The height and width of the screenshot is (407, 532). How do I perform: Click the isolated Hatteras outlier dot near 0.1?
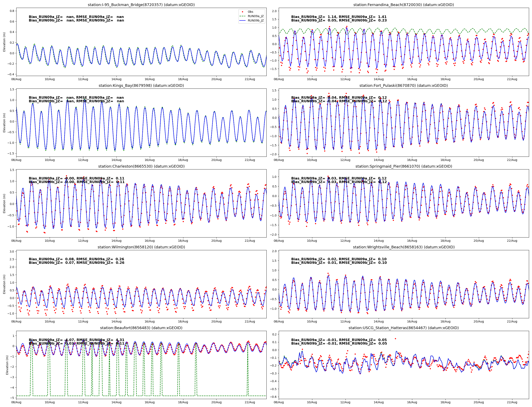395,339
